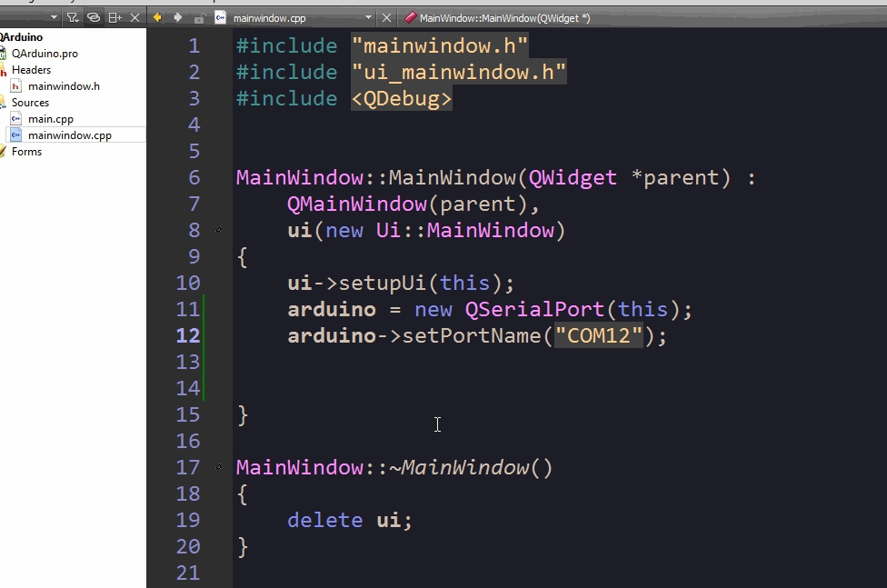Click the main.cpp file icon in tree
Image resolution: width=887 pixels, height=588 pixels.
15,119
